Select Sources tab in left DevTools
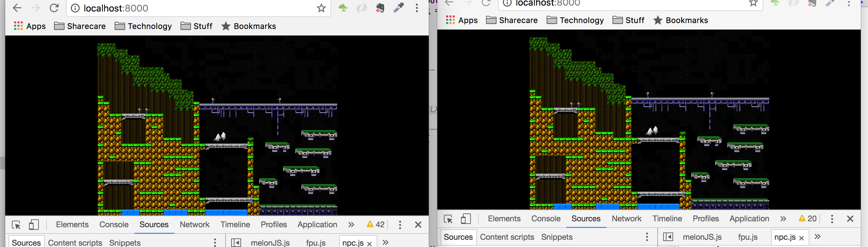 154,225
